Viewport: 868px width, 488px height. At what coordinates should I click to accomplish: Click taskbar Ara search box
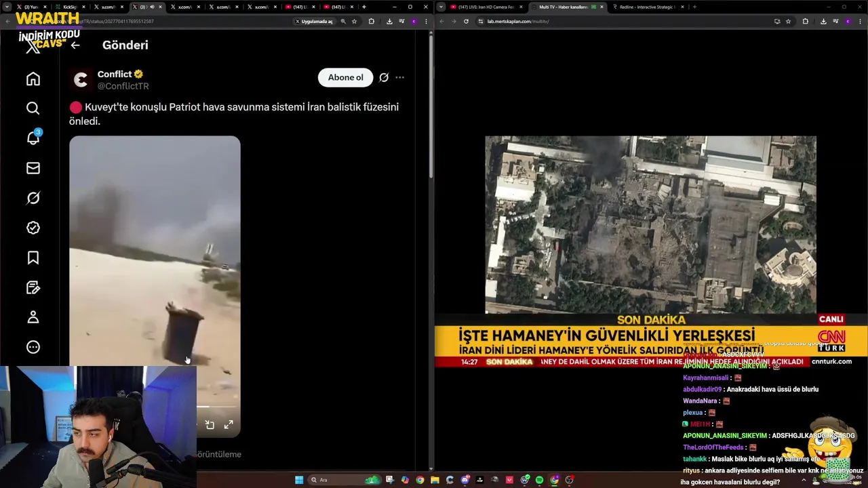click(344, 480)
